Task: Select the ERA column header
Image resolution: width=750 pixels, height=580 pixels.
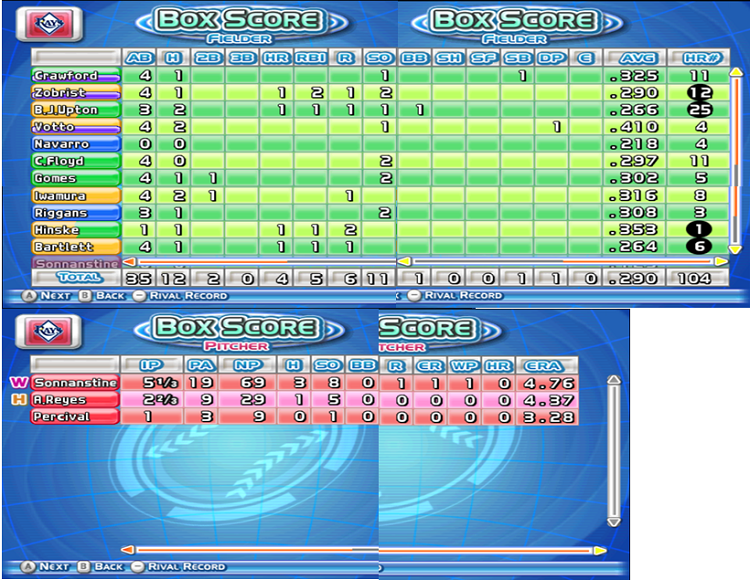Action: click(x=548, y=366)
